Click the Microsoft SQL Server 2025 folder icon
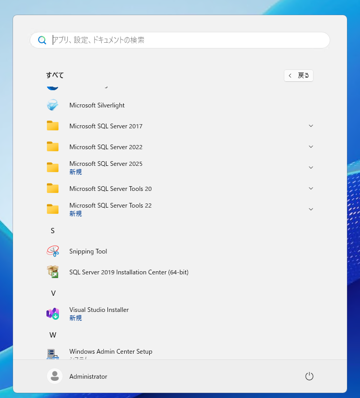Viewport: 360px width, 398px height. 52,167
